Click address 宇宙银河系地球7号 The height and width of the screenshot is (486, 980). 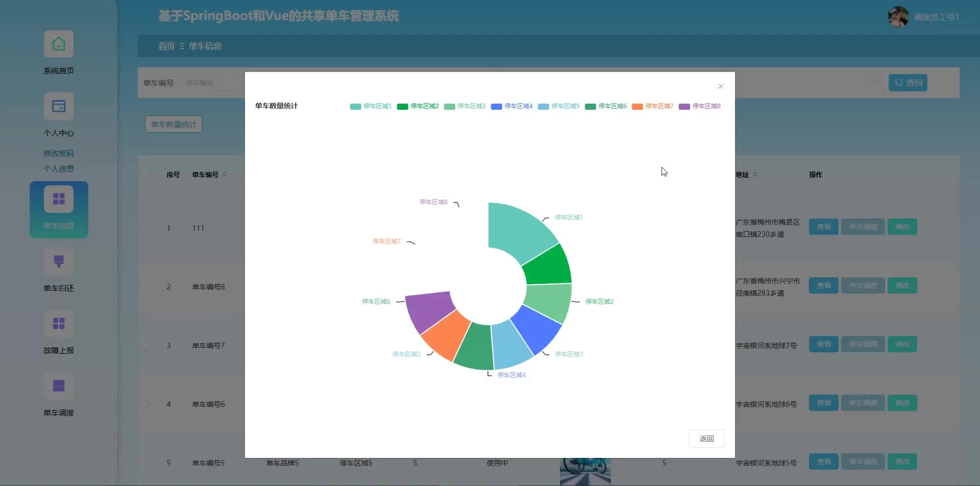[766, 346]
